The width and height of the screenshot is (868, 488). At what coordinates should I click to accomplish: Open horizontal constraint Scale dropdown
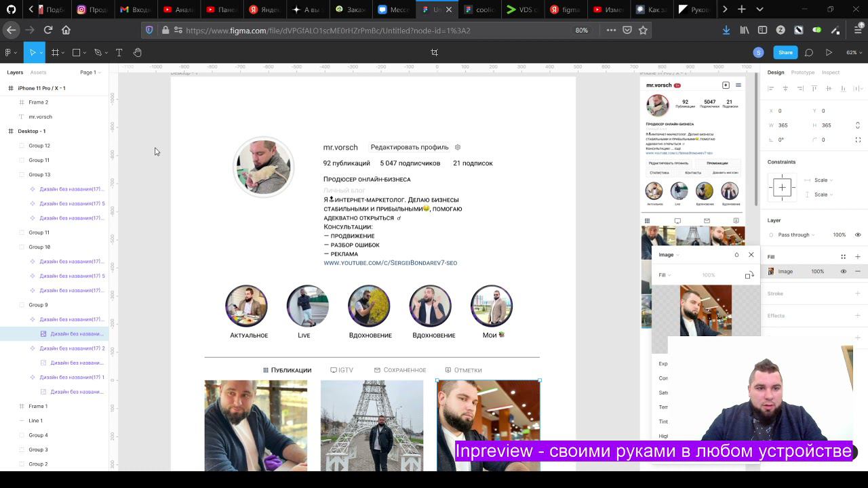point(823,180)
